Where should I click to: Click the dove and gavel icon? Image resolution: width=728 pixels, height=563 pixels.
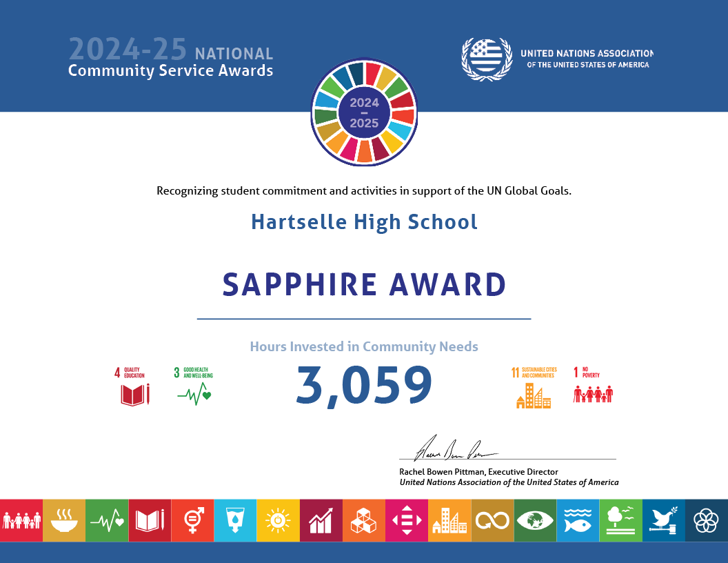[x=664, y=520]
